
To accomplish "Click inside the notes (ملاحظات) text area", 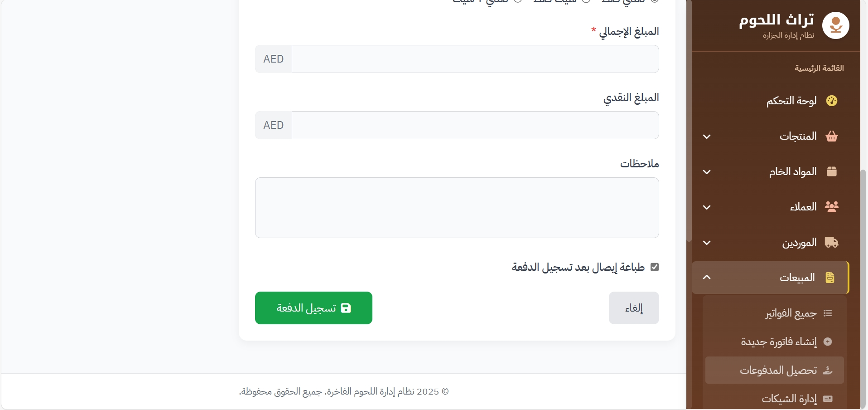I will click(x=457, y=208).
